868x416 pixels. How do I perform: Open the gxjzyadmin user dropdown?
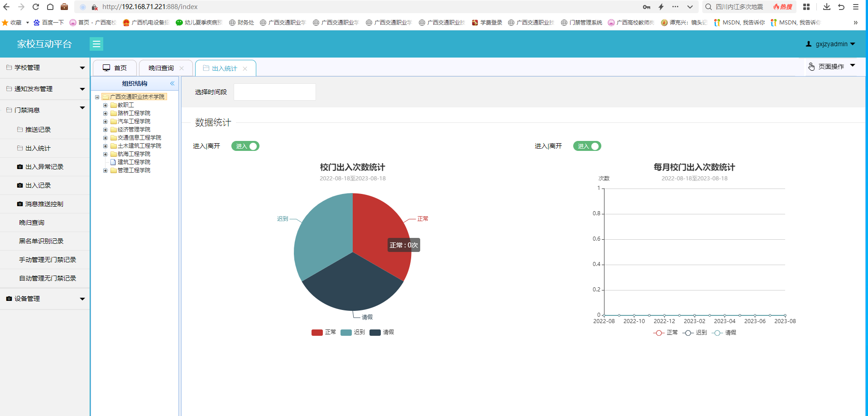(830, 44)
